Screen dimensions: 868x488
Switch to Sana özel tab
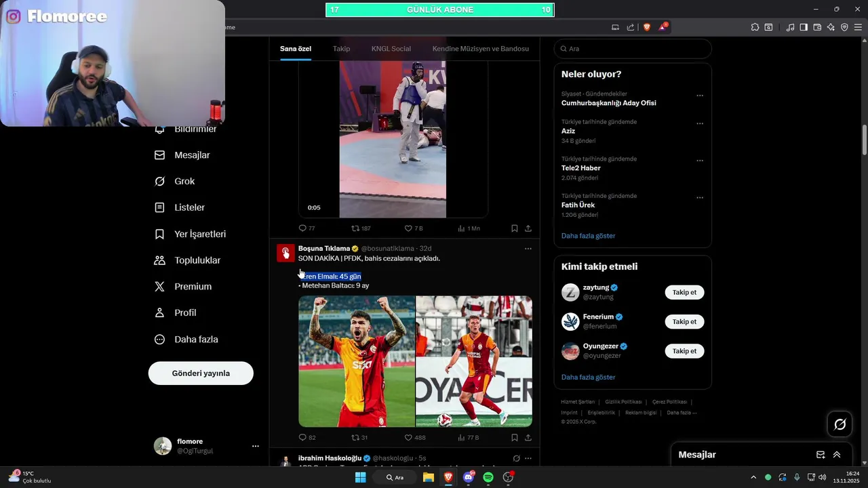pos(296,49)
